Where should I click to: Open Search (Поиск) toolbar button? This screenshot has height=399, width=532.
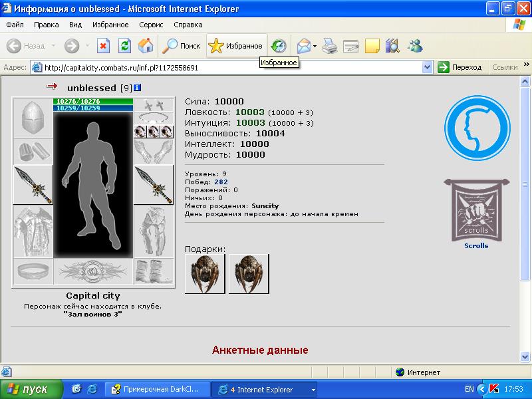[x=182, y=46]
